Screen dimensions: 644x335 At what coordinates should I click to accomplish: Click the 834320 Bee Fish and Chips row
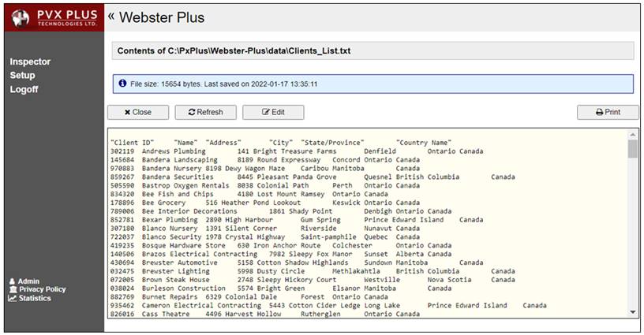(x=249, y=195)
